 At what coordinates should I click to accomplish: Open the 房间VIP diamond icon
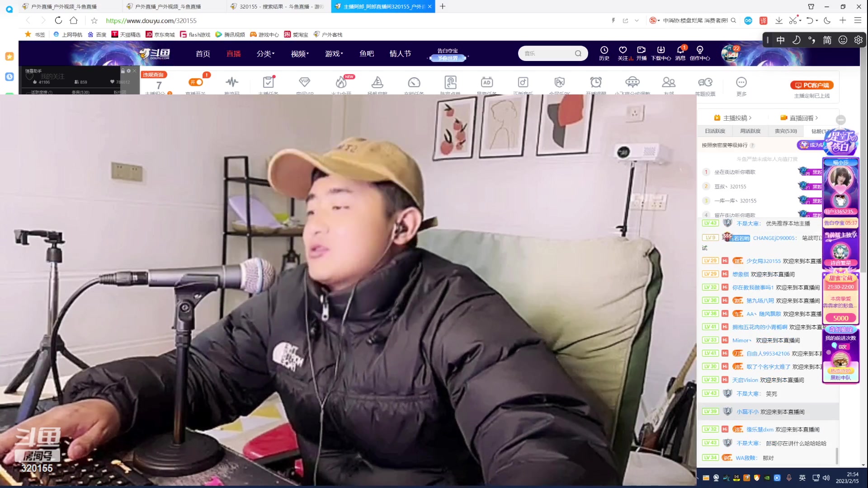(305, 82)
